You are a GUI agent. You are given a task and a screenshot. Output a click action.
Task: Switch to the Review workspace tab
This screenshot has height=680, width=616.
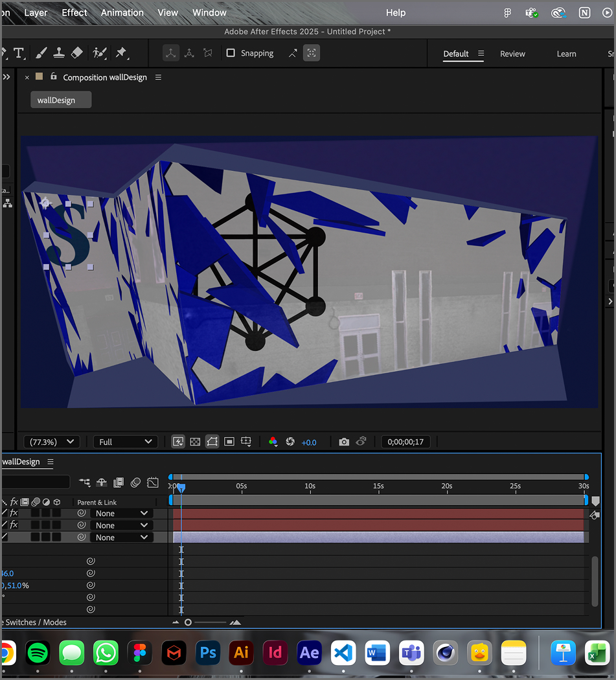pyautogui.click(x=512, y=54)
